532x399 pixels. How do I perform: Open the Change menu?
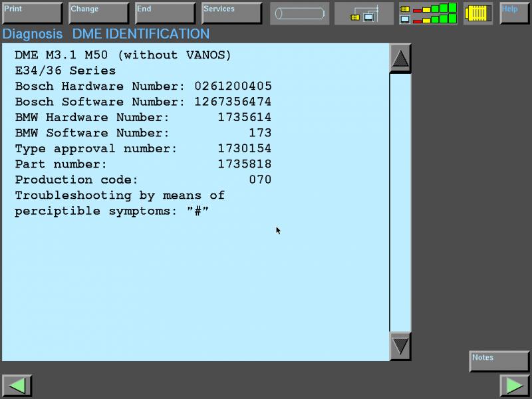[98, 13]
